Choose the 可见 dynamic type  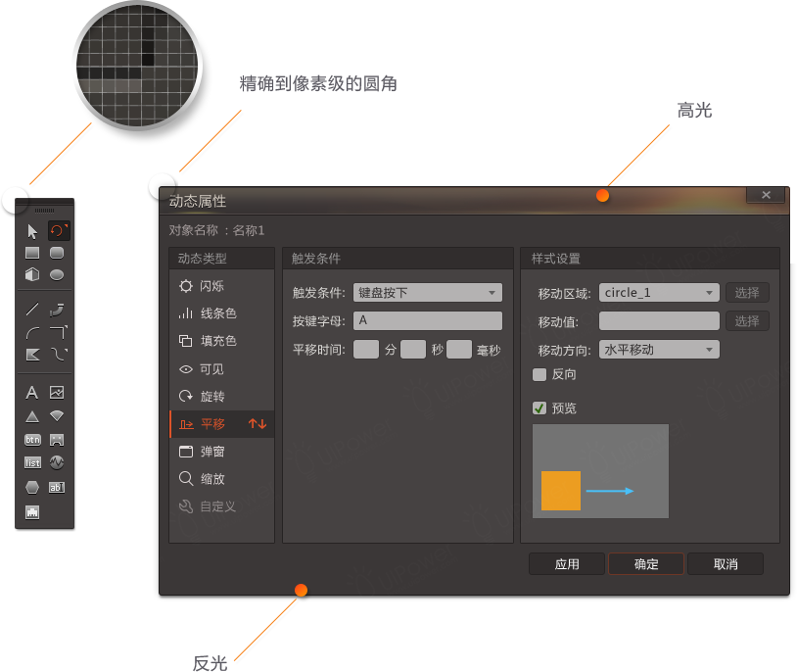pyautogui.click(x=222, y=369)
